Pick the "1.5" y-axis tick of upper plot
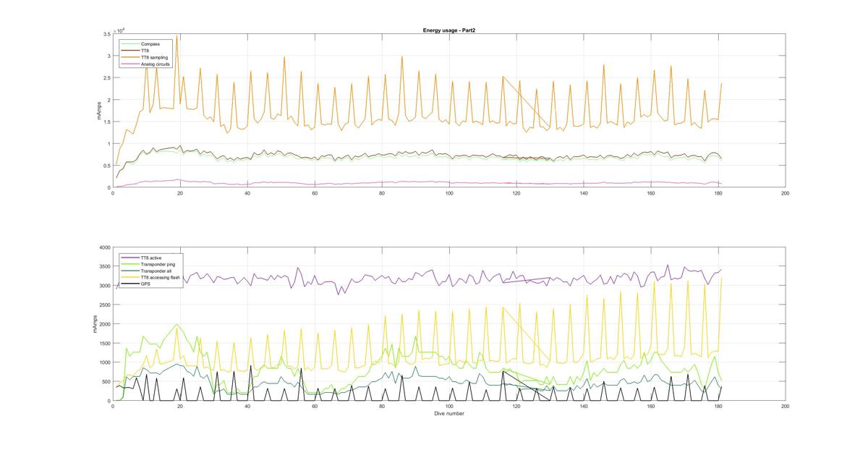The image size is (868, 450). coord(106,122)
